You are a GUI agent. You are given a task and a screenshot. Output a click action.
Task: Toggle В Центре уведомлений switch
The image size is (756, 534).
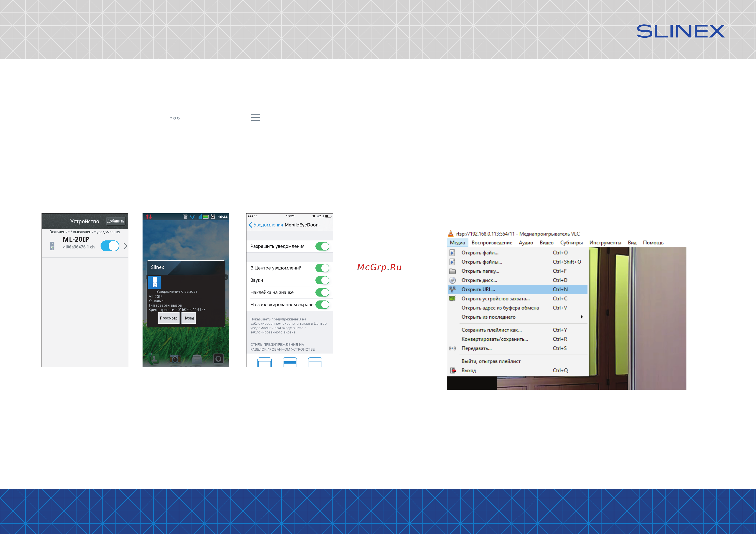tap(322, 268)
